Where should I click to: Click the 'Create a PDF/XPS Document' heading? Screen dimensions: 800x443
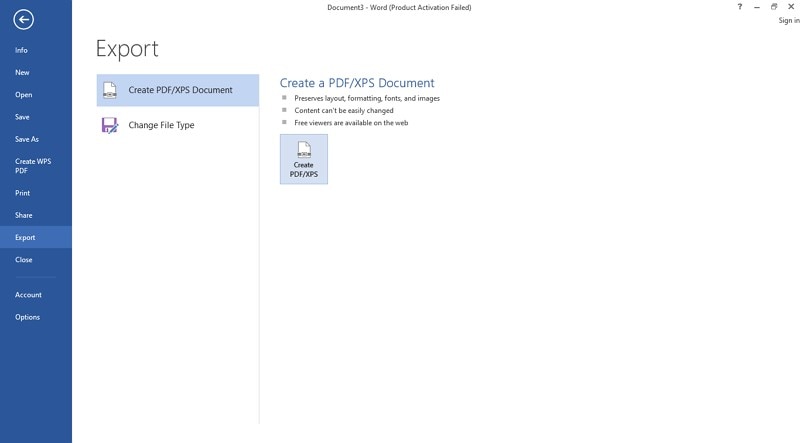357,83
